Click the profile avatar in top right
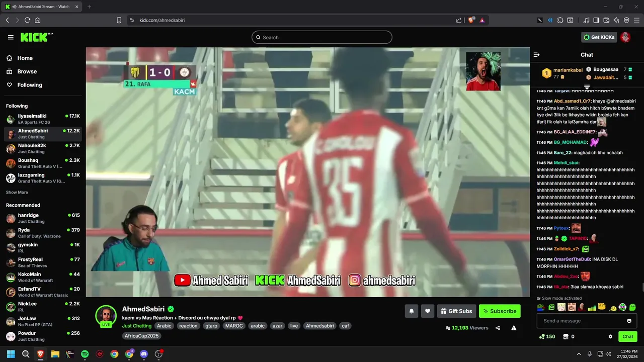This screenshot has height=362, width=644. (x=625, y=37)
